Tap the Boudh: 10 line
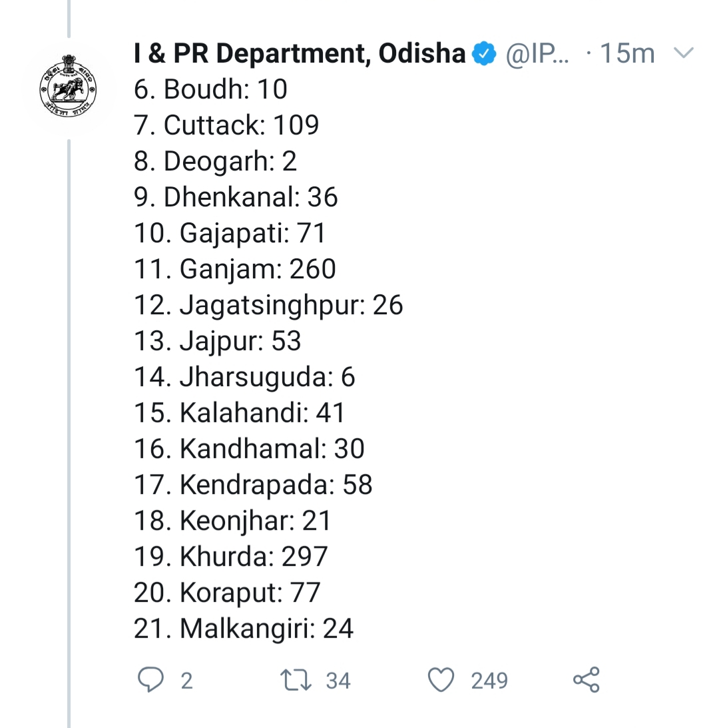 click(210, 89)
